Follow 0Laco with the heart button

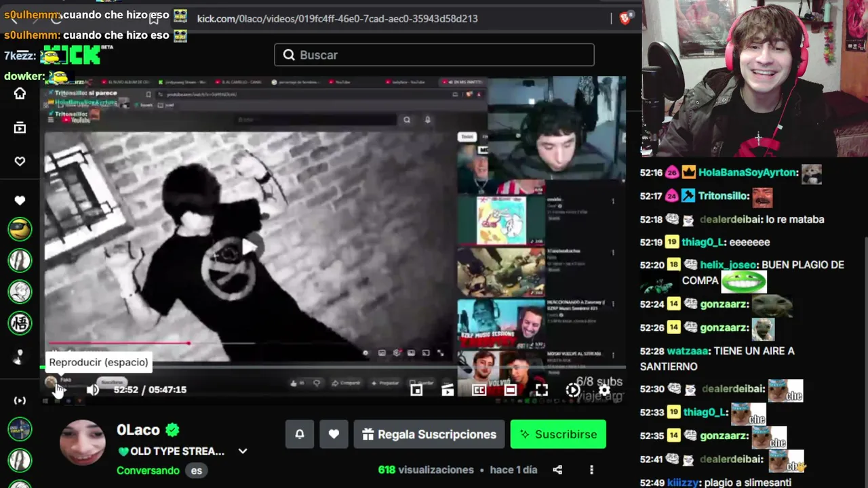coord(334,434)
